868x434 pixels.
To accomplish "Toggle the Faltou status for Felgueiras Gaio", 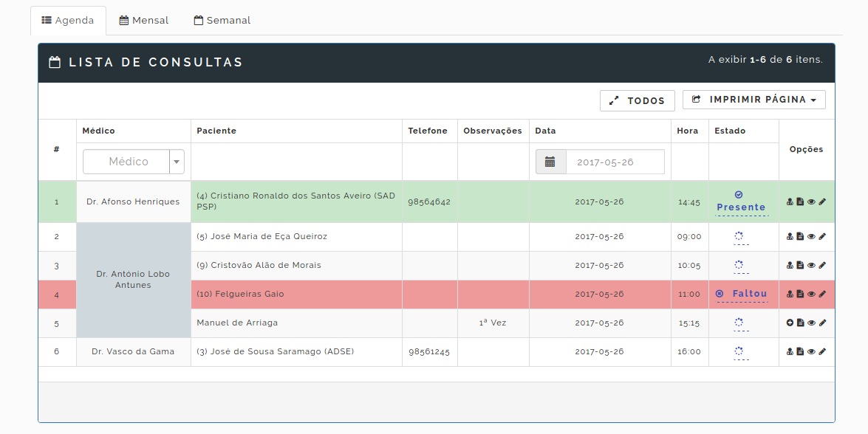I will (x=742, y=294).
